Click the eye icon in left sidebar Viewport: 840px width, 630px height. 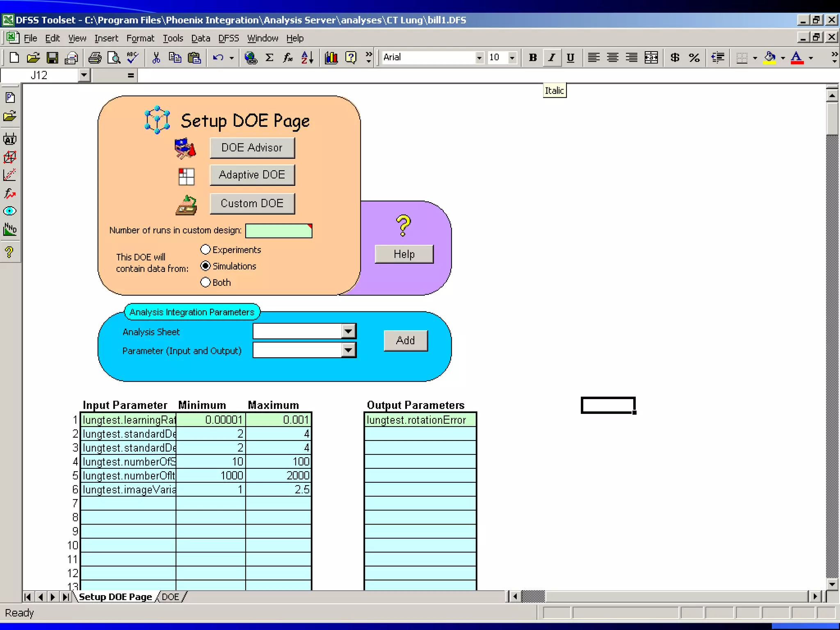pyautogui.click(x=10, y=211)
